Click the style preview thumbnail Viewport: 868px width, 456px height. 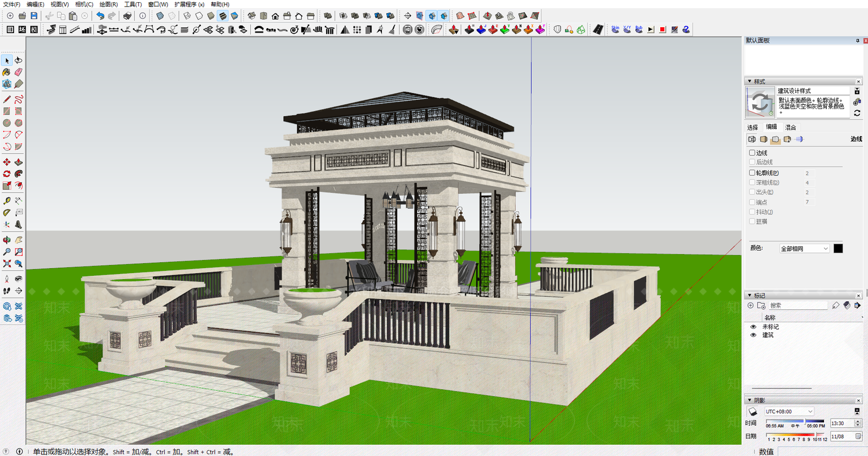[760, 102]
